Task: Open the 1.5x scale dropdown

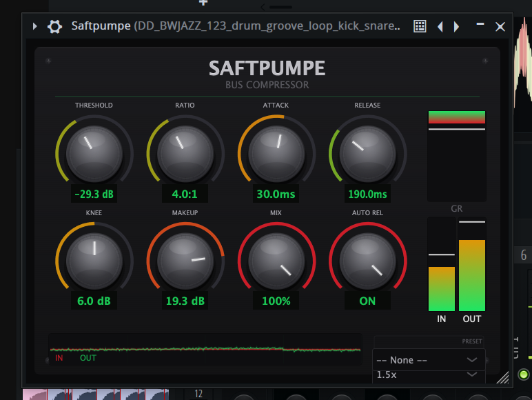Action: tap(429, 377)
